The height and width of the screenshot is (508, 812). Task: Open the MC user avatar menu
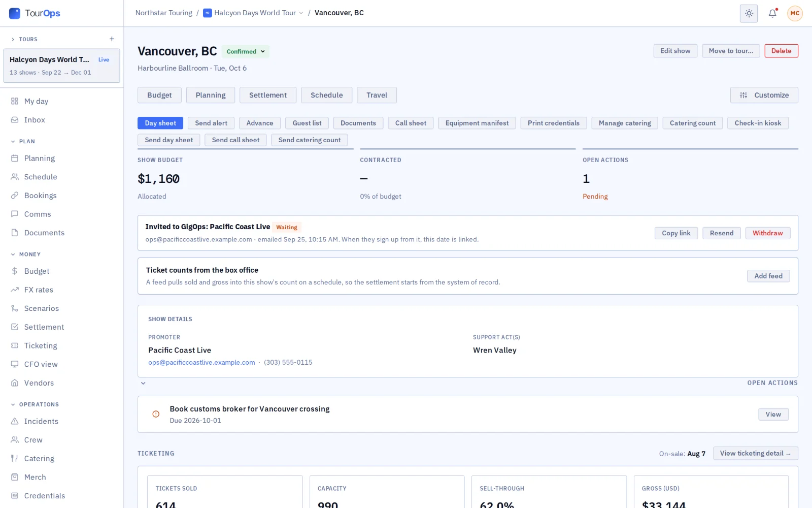(795, 13)
